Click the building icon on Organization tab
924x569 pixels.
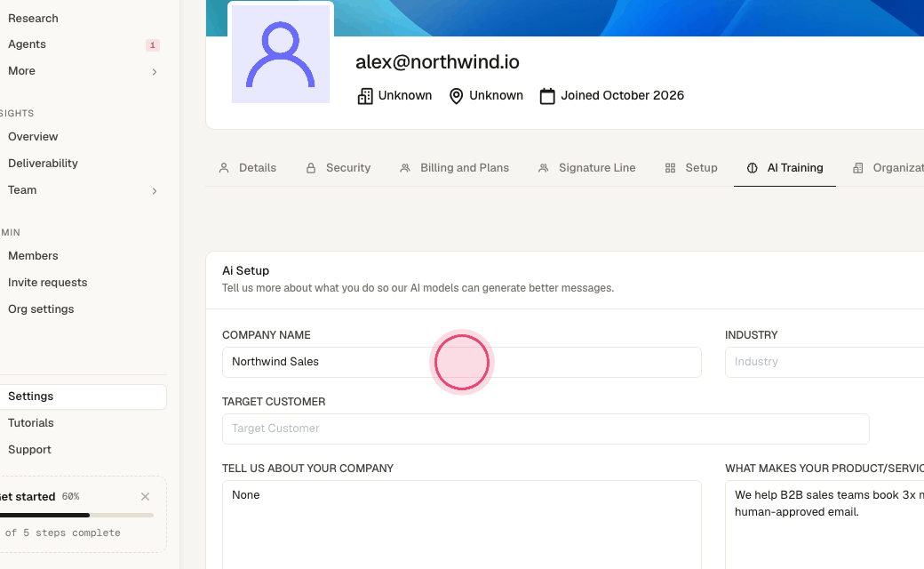(x=858, y=168)
